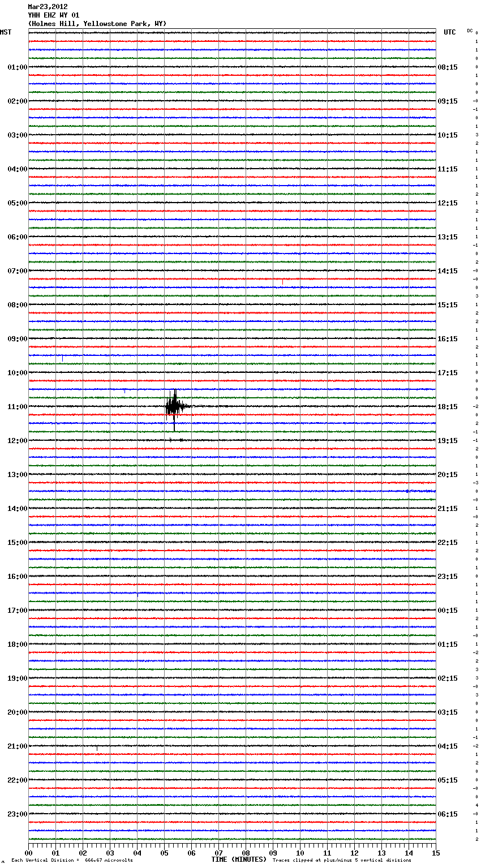
Task: Click the 14:15 UTC time label
Action: pyautogui.click(x=448, y=271)
